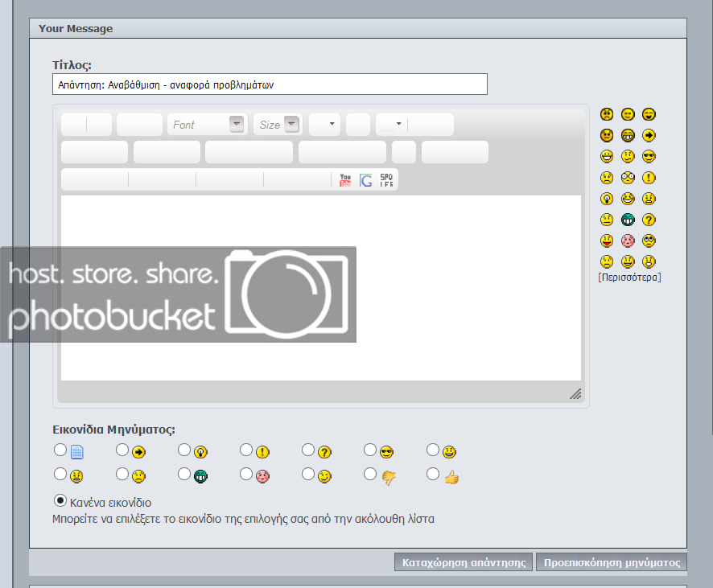The image size is (713, 588).
Task: Select radio button beside the lightbulb message icon
Action: pyautogui.click(x=183, y=450)
